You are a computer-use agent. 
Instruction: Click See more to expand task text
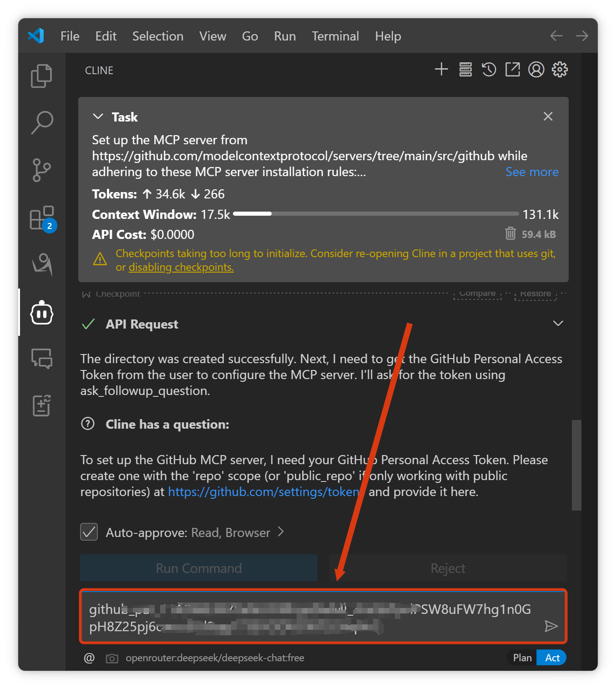[x=532, y=172]
